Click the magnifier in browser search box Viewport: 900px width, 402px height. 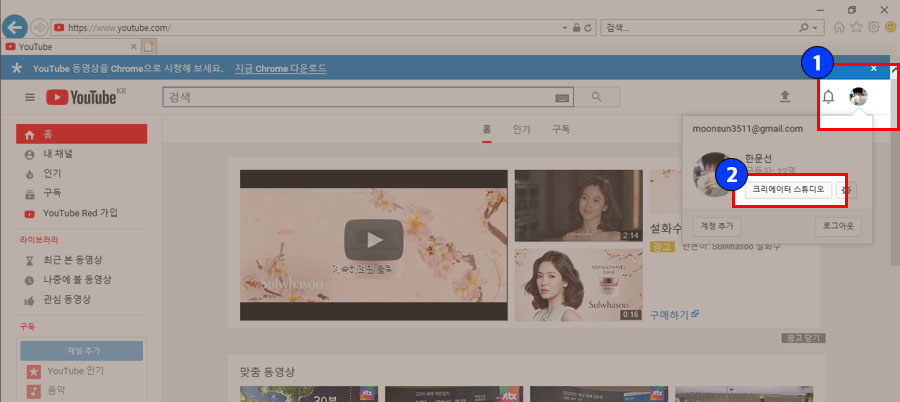point(804,28)
